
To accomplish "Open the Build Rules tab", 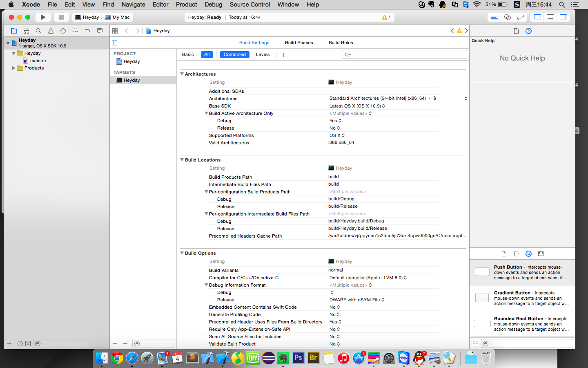I will pos(341,43).
